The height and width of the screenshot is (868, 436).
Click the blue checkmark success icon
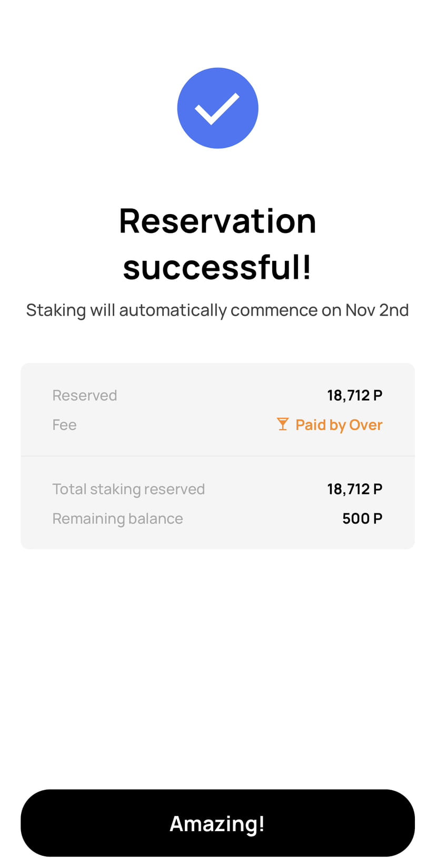[x=217, y=108]
